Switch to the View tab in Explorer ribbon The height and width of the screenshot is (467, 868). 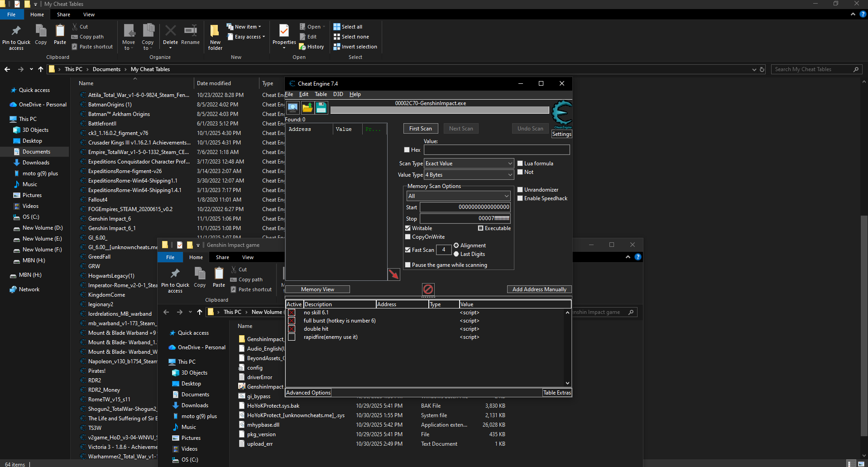89,14
